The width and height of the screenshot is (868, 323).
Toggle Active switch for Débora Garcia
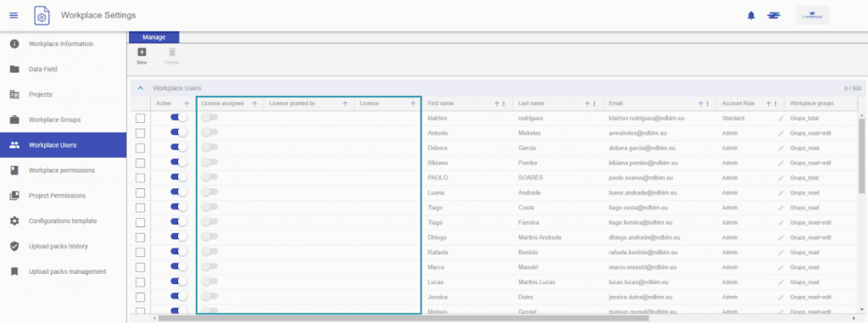coord(179,148)
